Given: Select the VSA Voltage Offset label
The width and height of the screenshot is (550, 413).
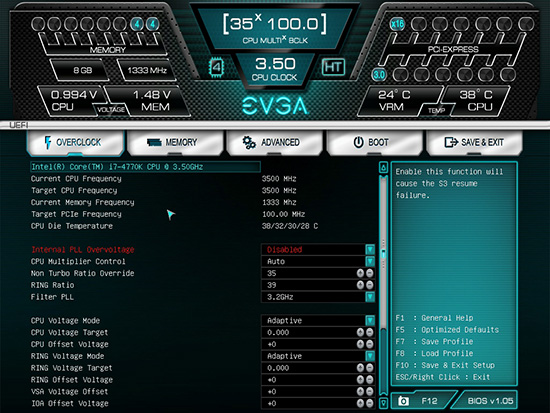Looking at the screenshot, I should [69, 392].
